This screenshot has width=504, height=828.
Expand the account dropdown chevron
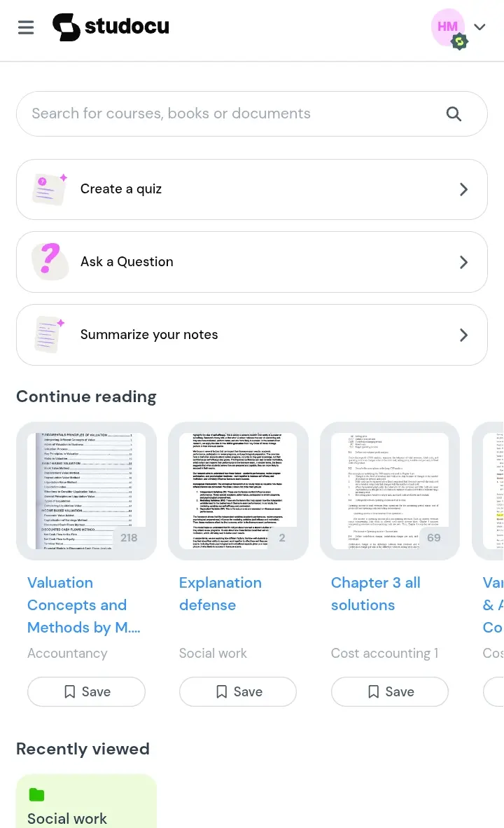[479, 27]
